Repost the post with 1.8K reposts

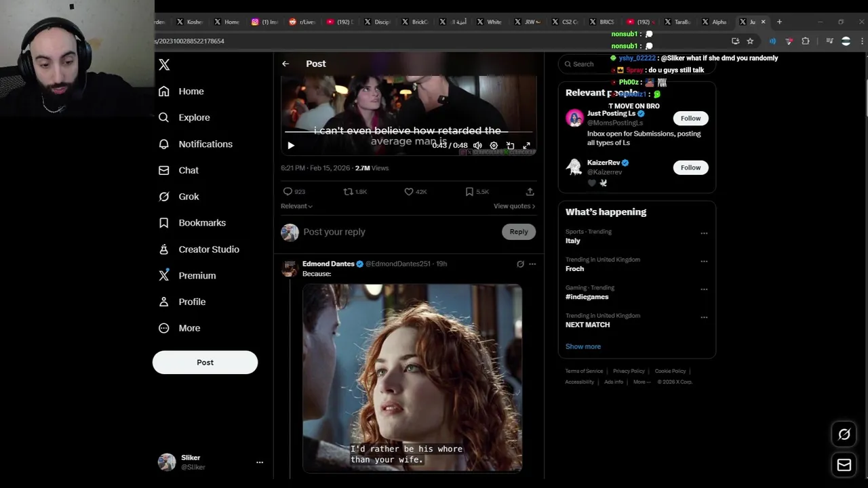355,192
